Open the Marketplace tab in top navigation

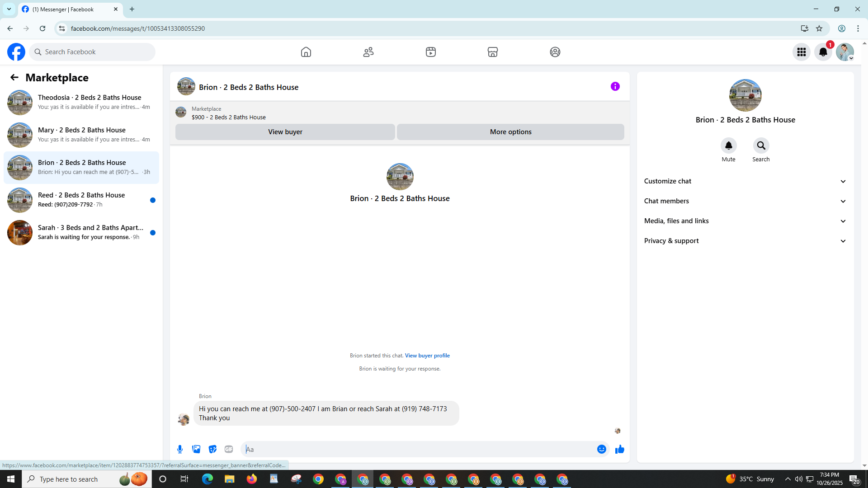(x=493, y=52)
